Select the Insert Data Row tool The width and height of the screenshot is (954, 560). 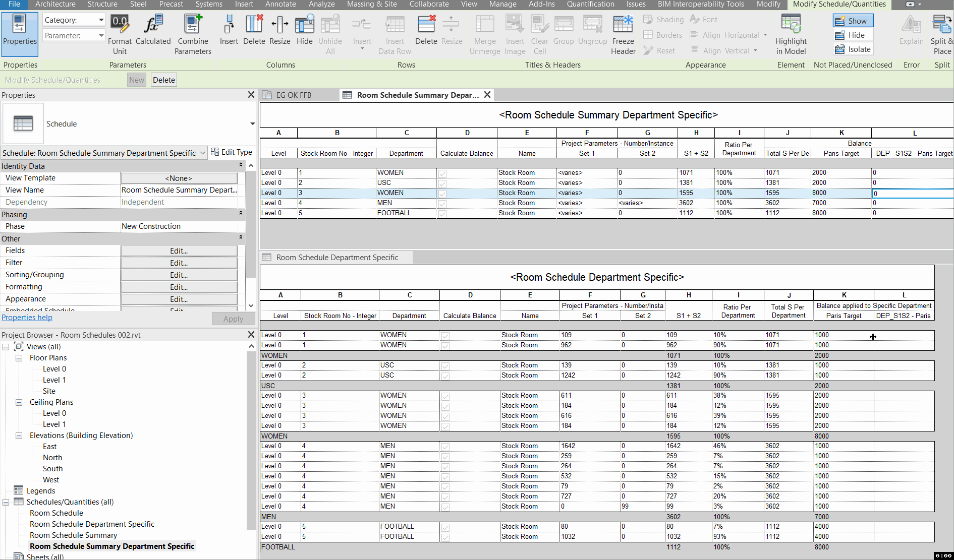(395, 33)
